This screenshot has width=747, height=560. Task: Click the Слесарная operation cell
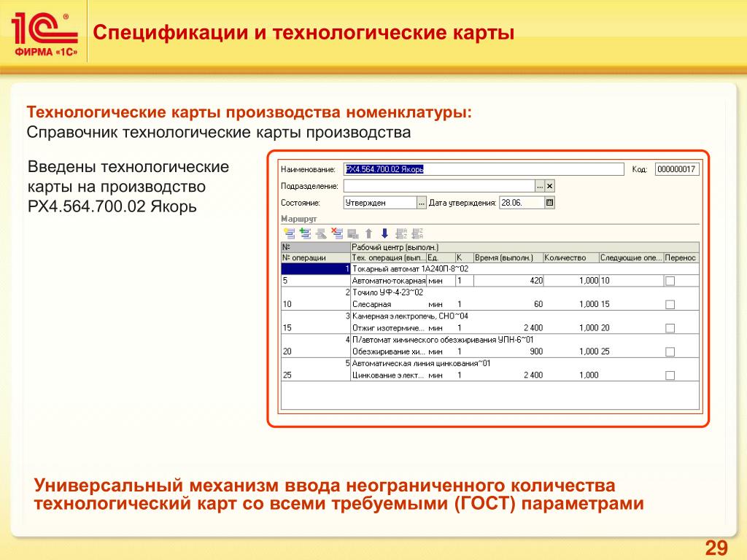click(388, 304)
